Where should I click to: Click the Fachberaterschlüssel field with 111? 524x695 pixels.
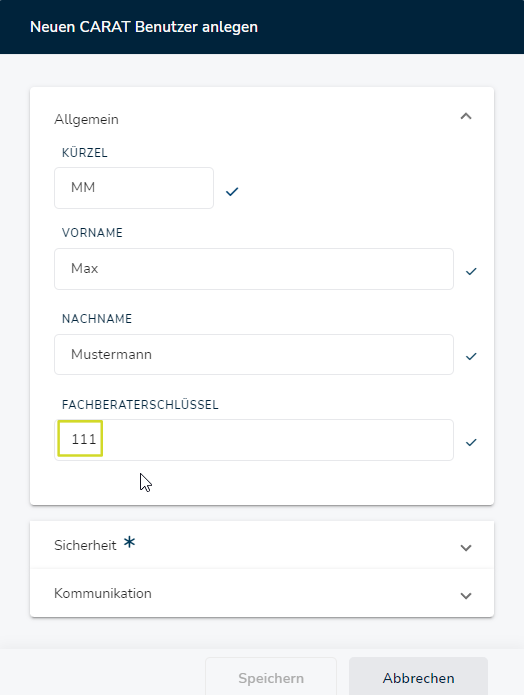pos(254,440)
